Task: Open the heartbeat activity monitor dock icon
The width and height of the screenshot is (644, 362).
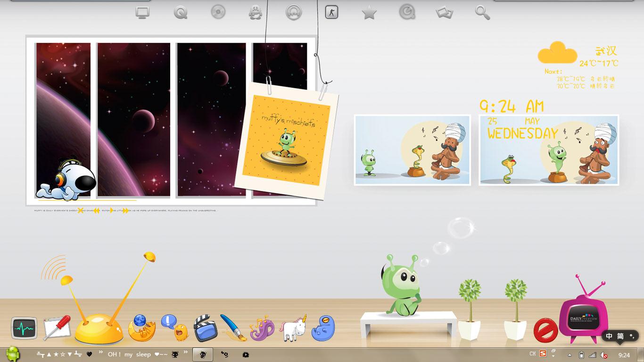Action: point(24,328)
